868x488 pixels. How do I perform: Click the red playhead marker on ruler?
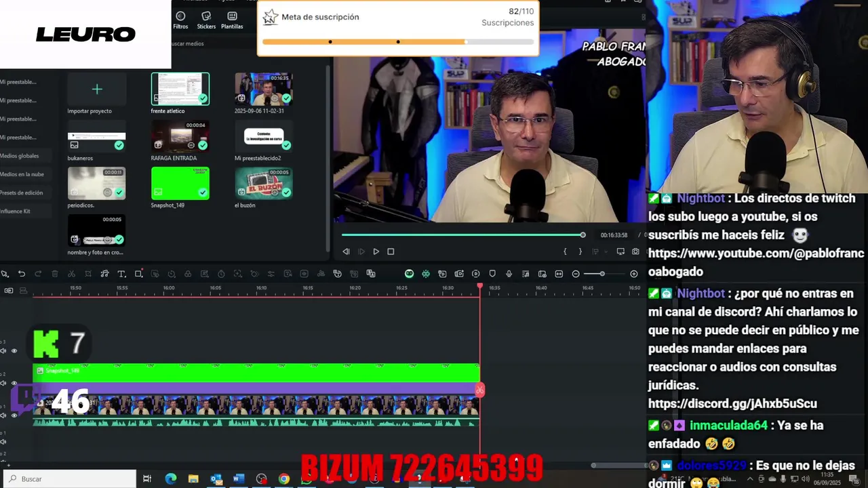(480, 287)
